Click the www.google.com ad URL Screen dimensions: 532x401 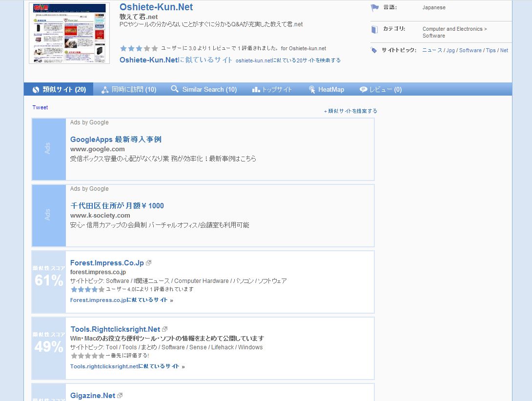[98, 149]
